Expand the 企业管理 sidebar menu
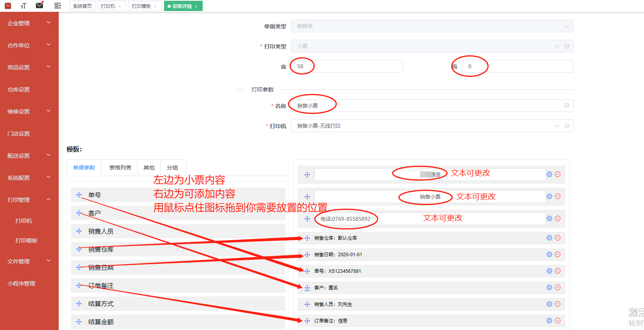The height and width of the screenshot is (330, 644). pyautogui.click(x=29, y=23)
